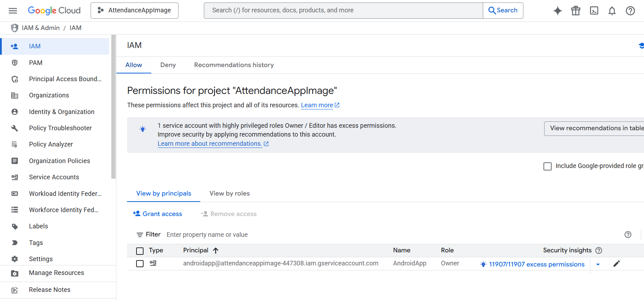Click the androidapp service account email
This screenshot has width=644, height=300.
coord(281,263)
